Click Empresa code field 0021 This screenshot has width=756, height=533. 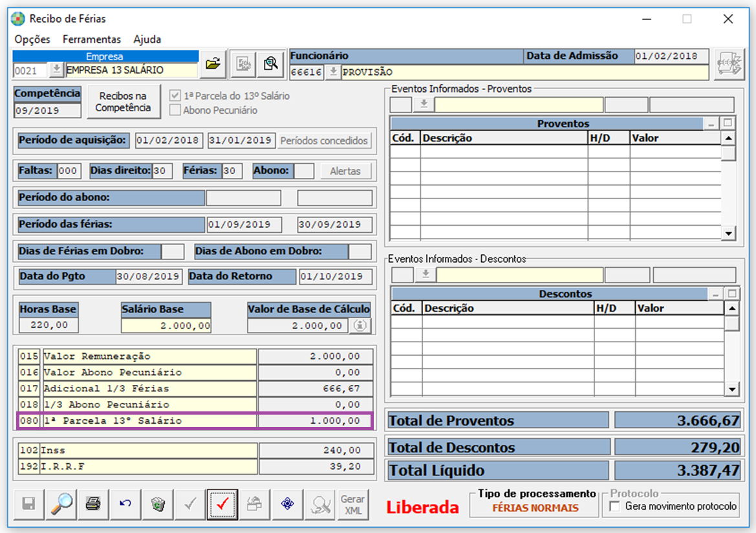30,71
